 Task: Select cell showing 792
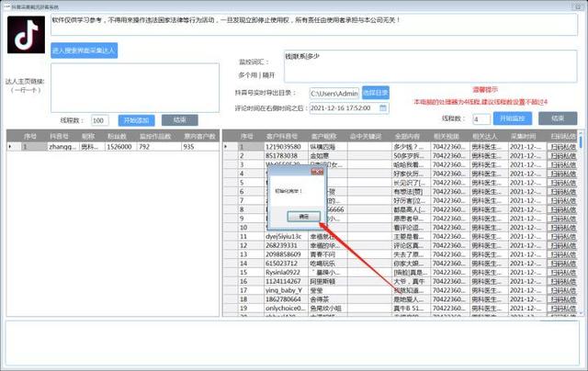pos(159,147)
